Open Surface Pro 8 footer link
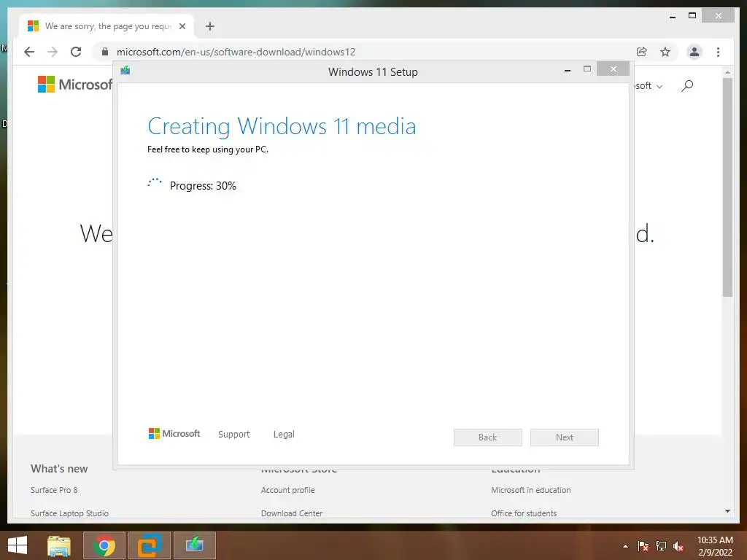Image resolution: width=747 pixels, height=560 pixels. [x=54, y=490]
